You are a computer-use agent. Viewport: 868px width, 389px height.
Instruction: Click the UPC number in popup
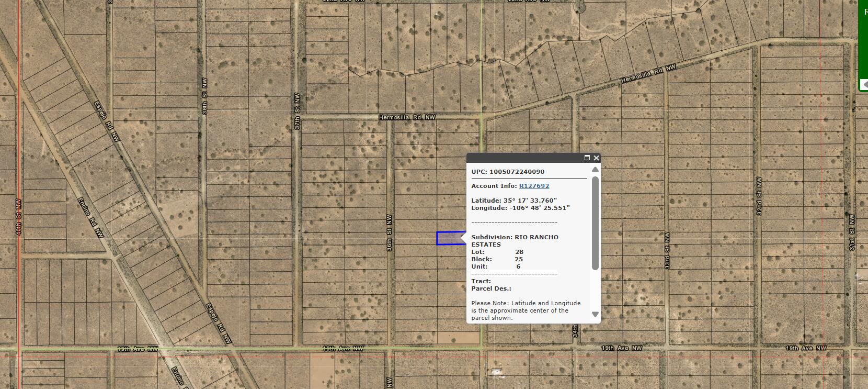tap(517, 172)
